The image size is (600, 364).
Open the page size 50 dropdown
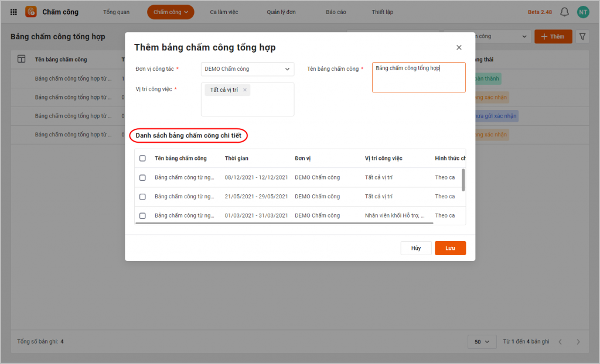482,341
